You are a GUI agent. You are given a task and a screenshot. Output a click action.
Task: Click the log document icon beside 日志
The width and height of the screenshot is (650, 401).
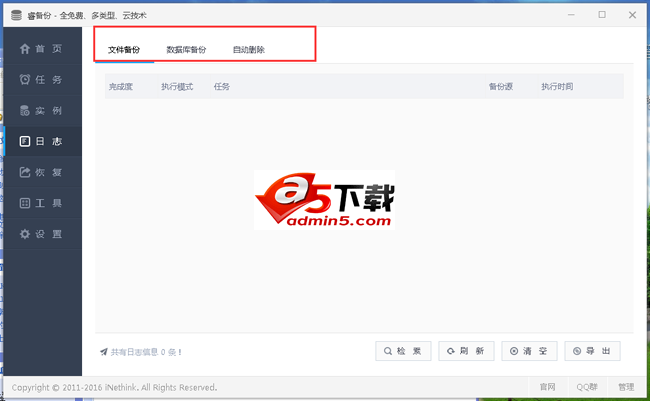pyautogui.click(x=25, y=141)
